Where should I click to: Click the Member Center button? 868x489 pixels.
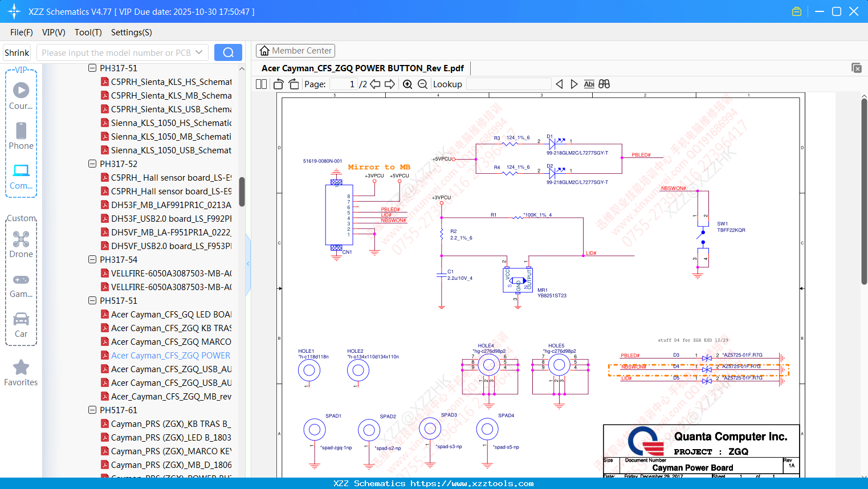(x=295, y=51)
